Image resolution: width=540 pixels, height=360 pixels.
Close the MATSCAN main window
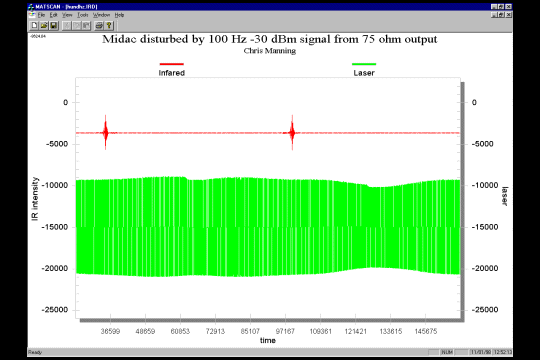[508, 7]
